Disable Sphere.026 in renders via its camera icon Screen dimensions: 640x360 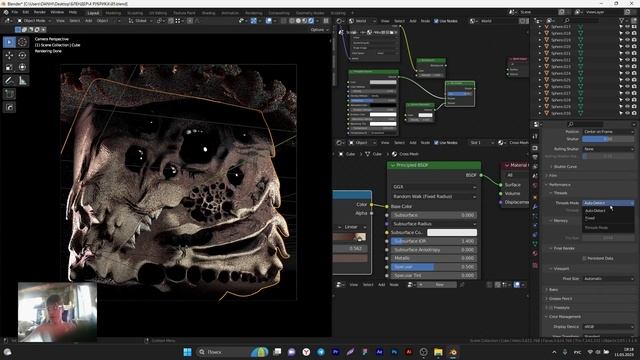point(634,87)
